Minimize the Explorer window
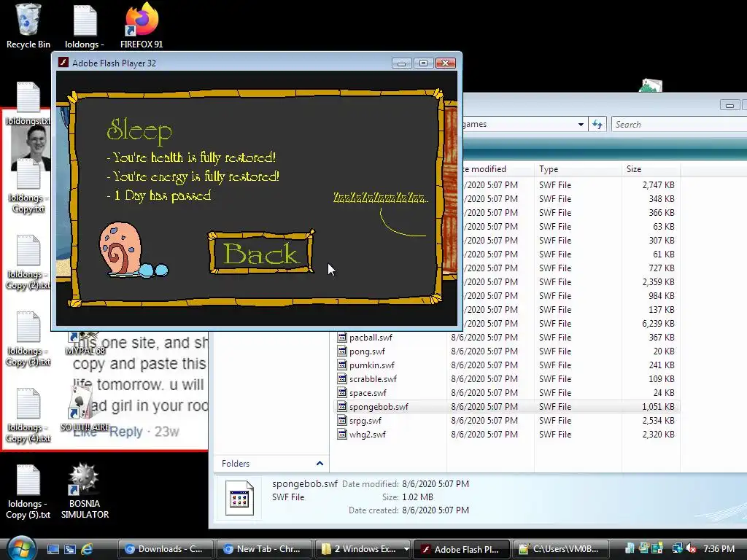 pos(729,105)
